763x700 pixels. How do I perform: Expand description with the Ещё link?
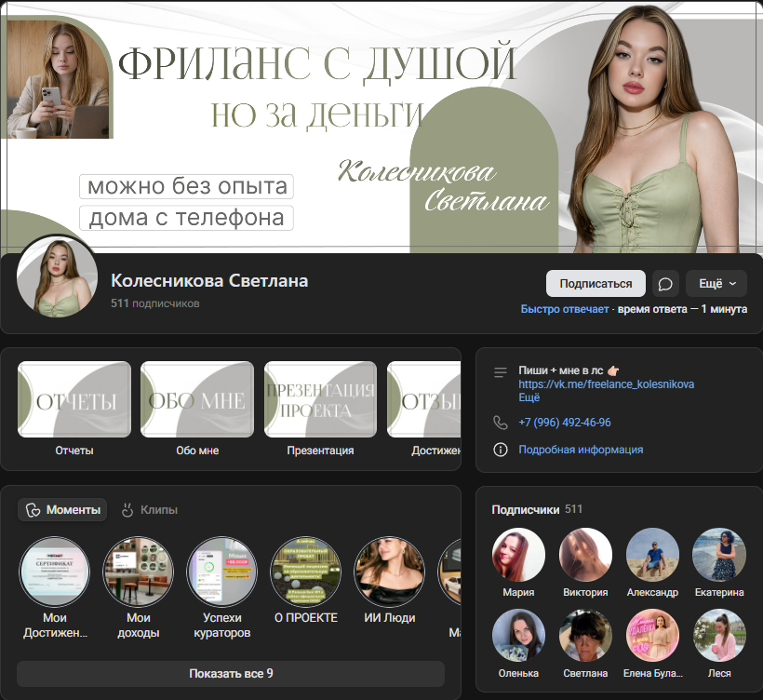coord(529,397)
